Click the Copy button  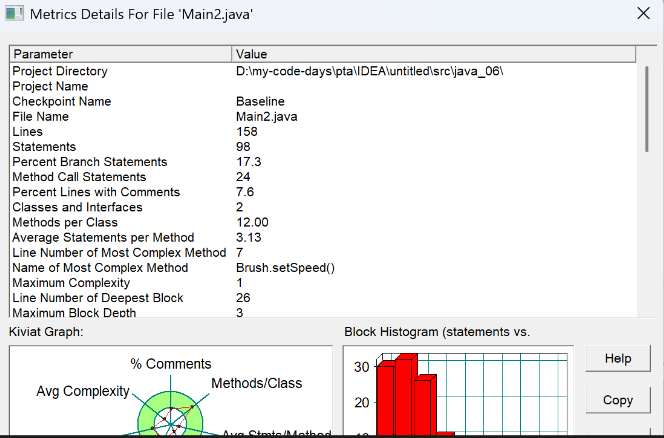[618, 400]
